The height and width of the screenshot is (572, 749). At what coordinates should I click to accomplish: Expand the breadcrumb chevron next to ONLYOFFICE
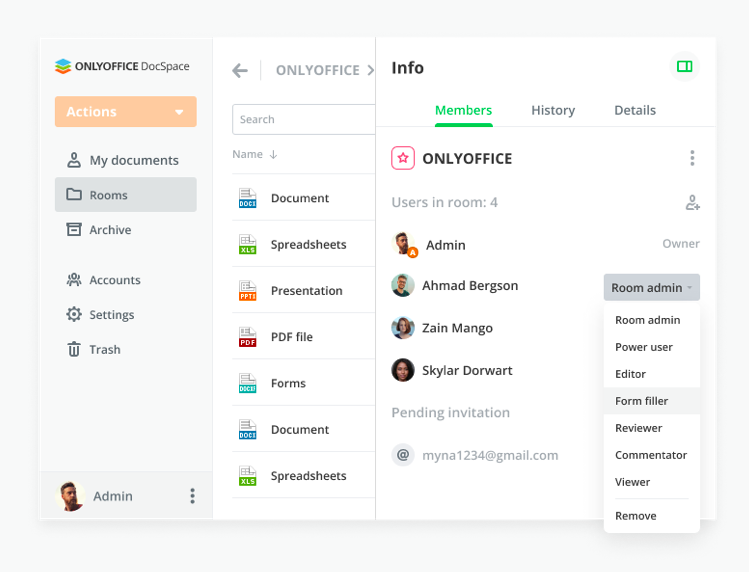click(x=371, y=71)
